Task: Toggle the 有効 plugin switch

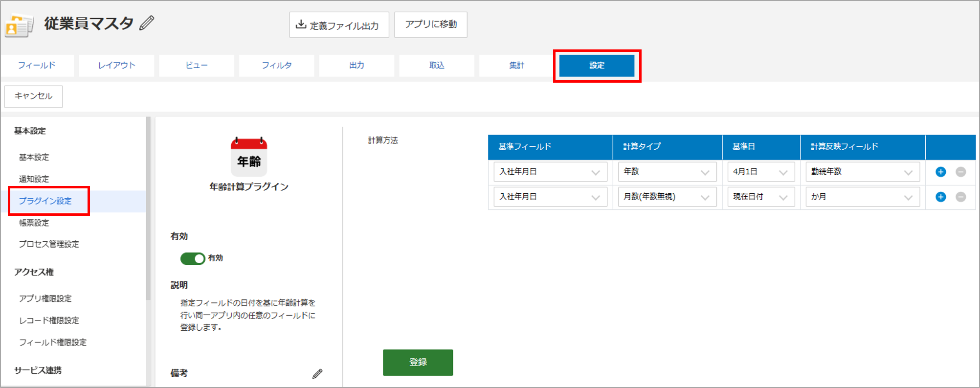Action: pyautogui.click(x=193, y=258)
